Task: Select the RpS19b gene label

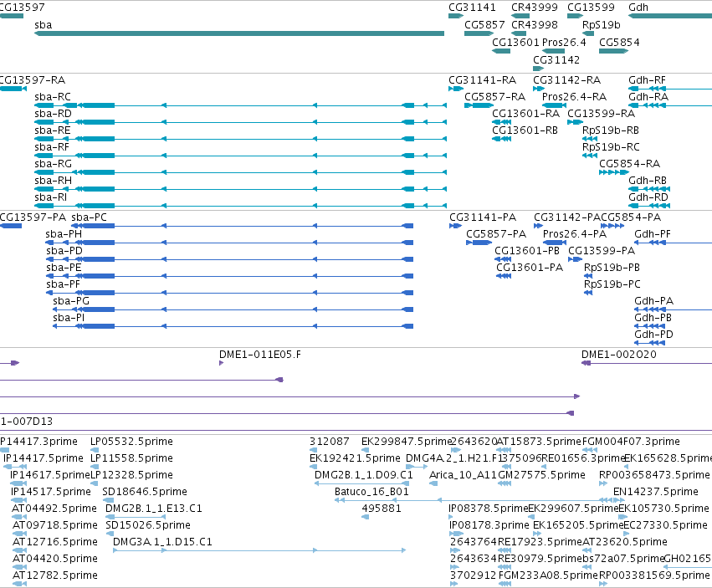Action: 602,24
